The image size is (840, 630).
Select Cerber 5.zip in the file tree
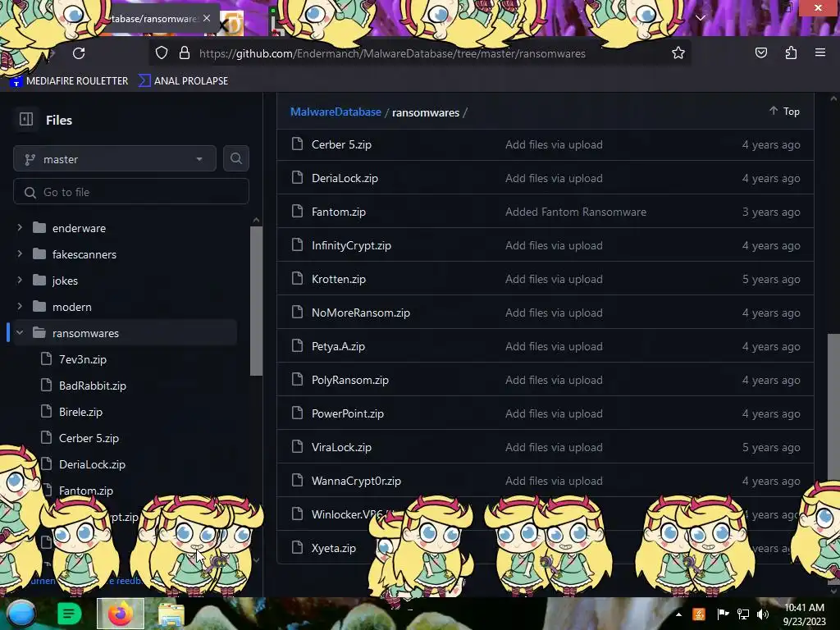(89, 438)
